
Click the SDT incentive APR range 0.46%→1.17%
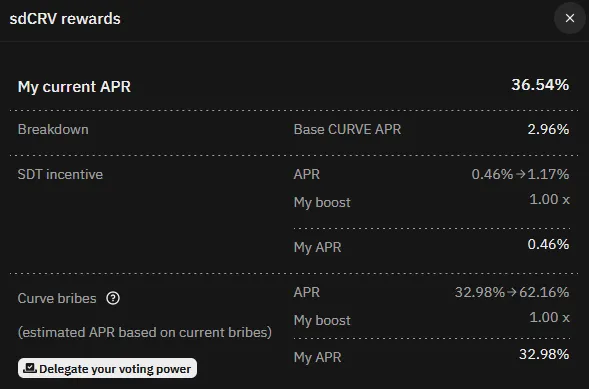pos(521,174)
